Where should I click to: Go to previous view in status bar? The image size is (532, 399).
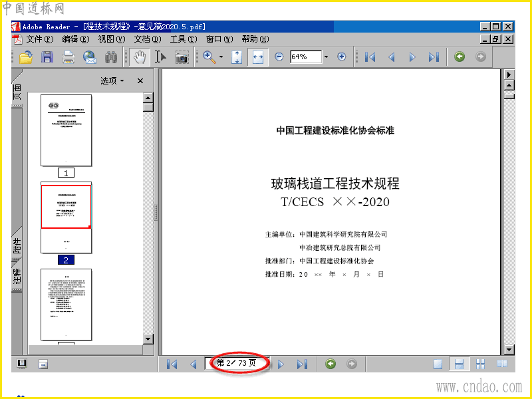[x=331, y=364]
